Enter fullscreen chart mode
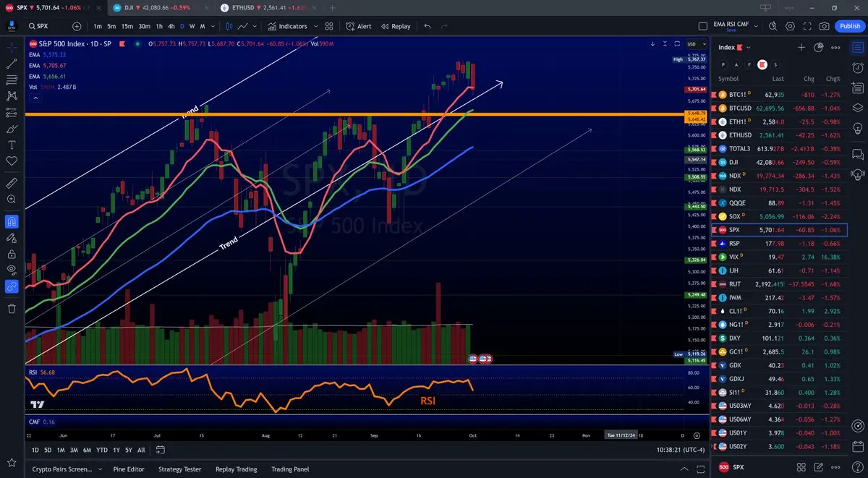 (x=807, y=26)
